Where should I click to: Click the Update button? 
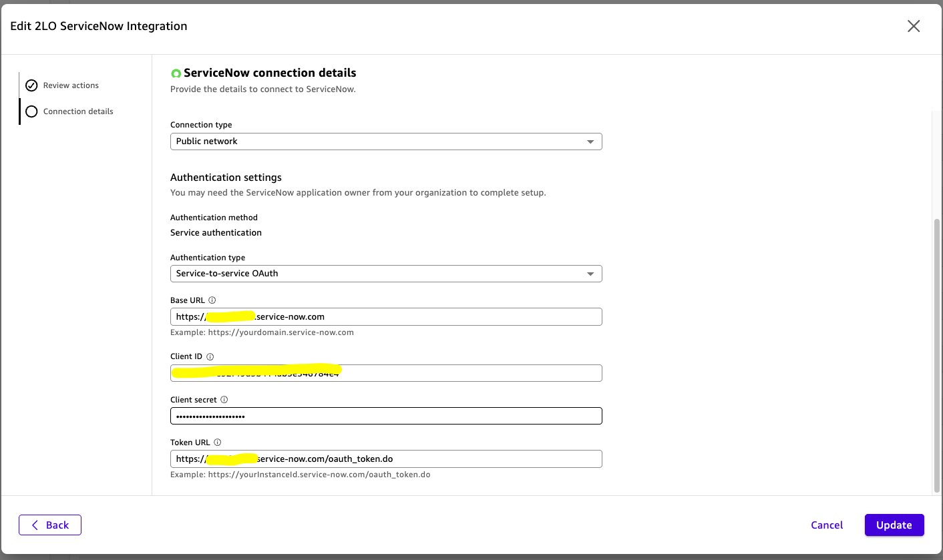pyautogui.click(x=894, y=525)
